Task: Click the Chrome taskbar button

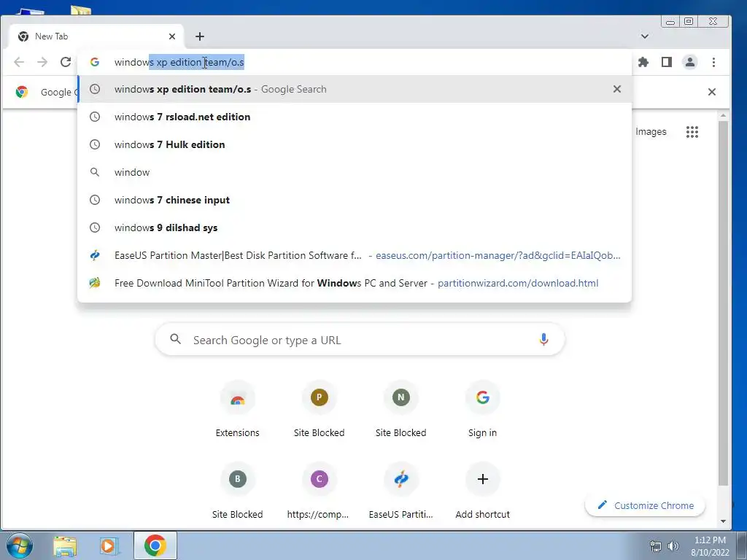Action: click(155, 545)
